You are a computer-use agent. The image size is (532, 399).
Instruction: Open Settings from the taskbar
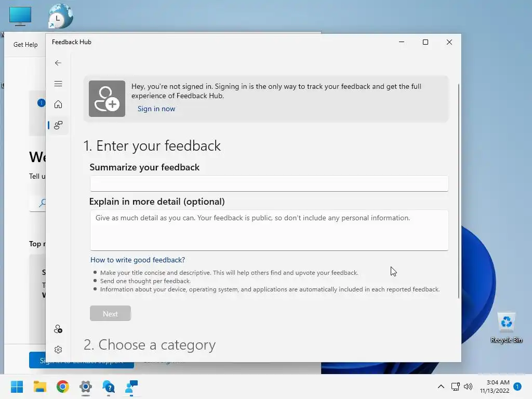[86, 387]
